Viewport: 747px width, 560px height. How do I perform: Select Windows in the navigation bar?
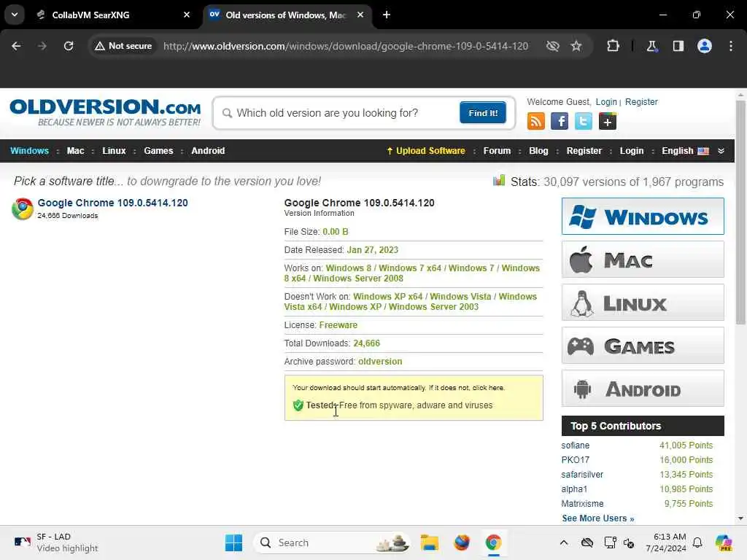(x=29, y=150)
